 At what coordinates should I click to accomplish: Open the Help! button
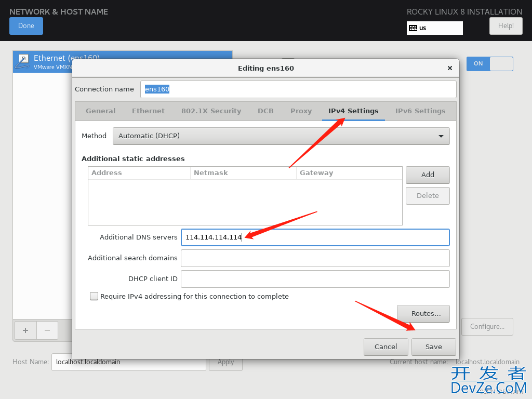[506, 26]
